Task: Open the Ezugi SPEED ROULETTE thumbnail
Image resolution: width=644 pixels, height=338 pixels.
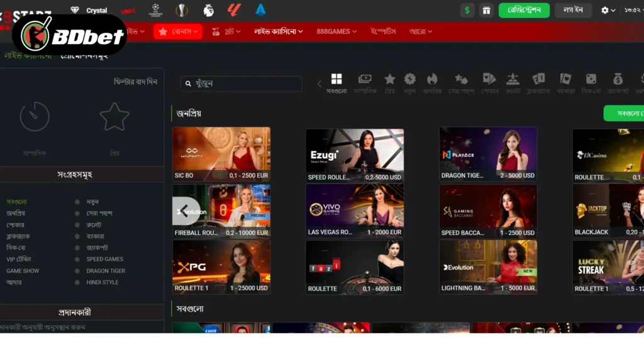Action: 355,155
